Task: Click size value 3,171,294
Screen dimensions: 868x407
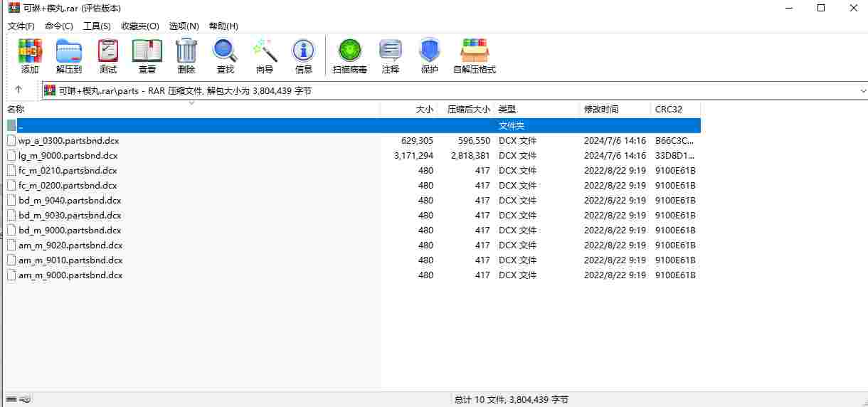Action: pos(413,156)
